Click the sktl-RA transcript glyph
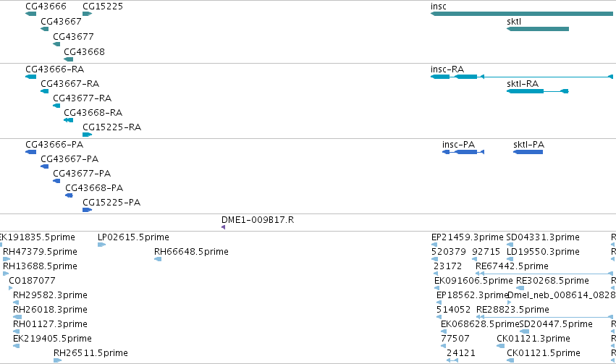Viewport: 616px width, 364px height. (538, 91)
